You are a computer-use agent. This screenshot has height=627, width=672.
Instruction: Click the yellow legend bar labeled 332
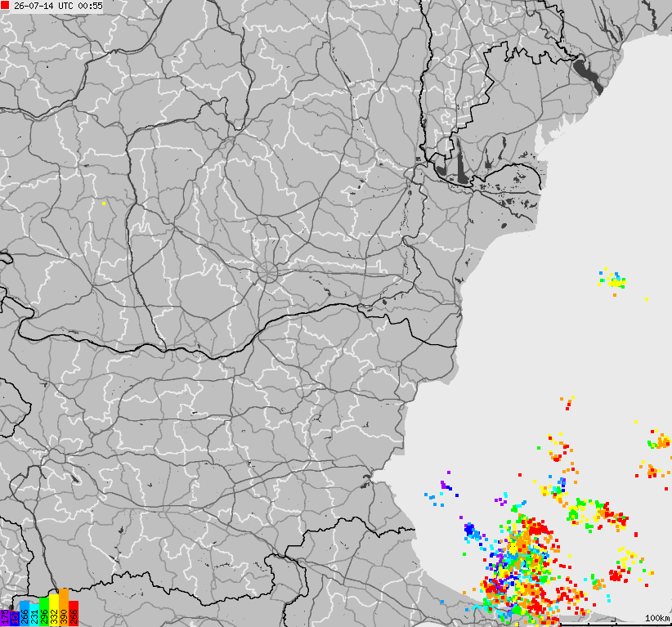pyautogui.click(x=54, y=611)
